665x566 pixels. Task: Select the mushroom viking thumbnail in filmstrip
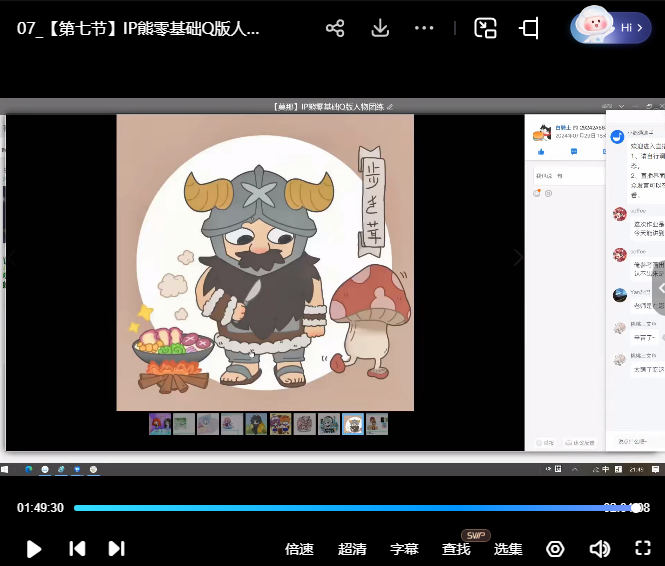coord(353,424)
